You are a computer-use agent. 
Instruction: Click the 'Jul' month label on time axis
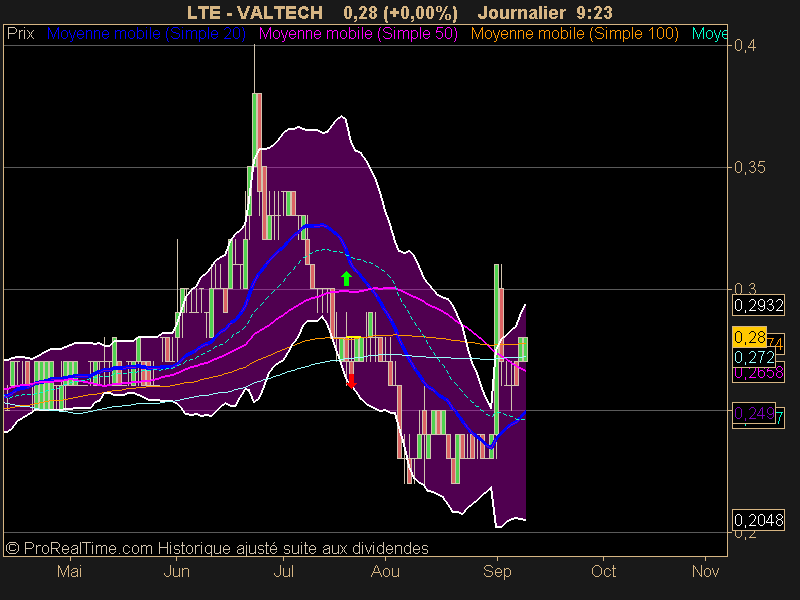[284, 571]
